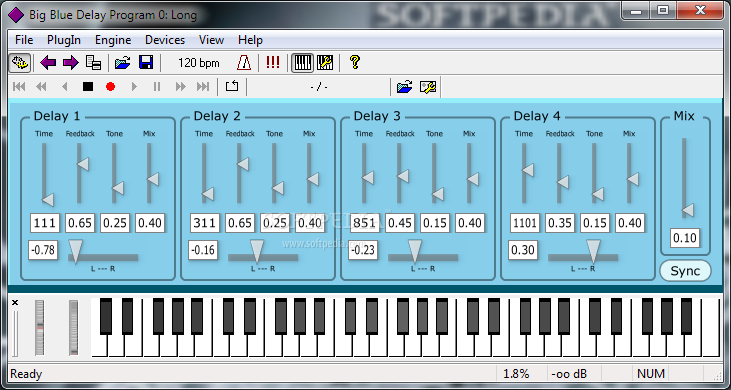The width and height of the screenshot is (731, 390).
Task: Click Delay 2 Tone slider handle
Action: (x=278, y=188)
